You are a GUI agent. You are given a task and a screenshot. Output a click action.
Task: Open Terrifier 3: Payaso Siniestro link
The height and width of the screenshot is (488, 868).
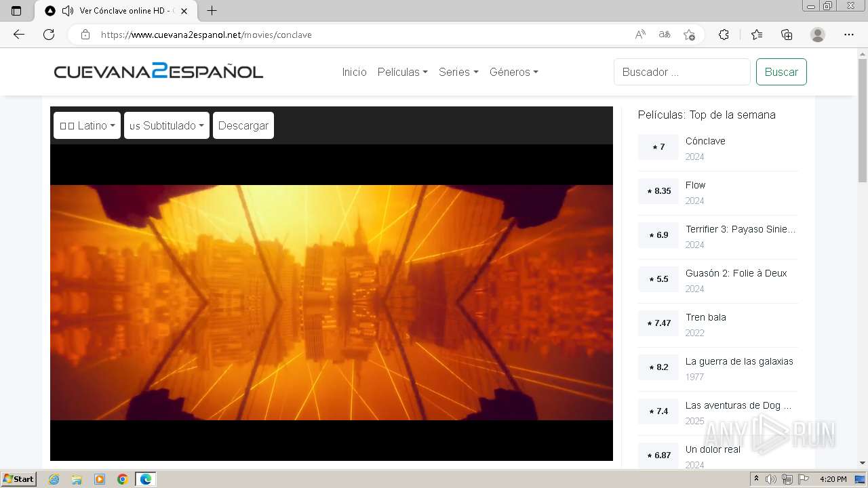[741, 229]
